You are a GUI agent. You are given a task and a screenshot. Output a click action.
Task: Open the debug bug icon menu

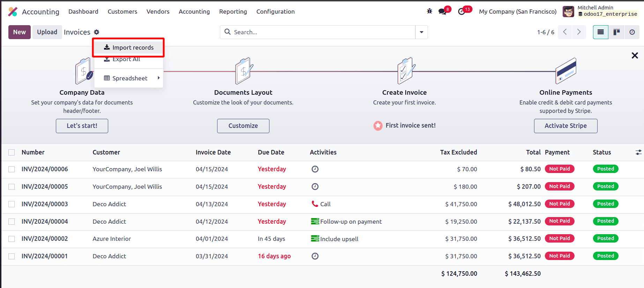[x=429, y=11]
